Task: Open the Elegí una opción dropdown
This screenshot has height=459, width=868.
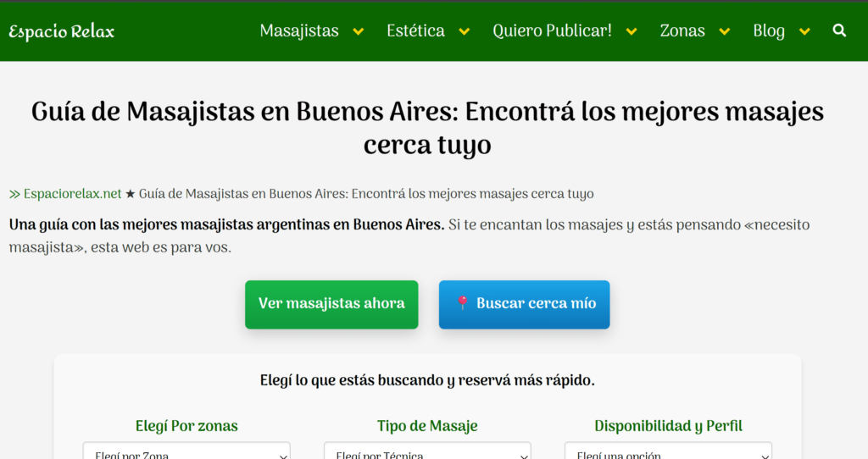Action: [x=668, y=451]
